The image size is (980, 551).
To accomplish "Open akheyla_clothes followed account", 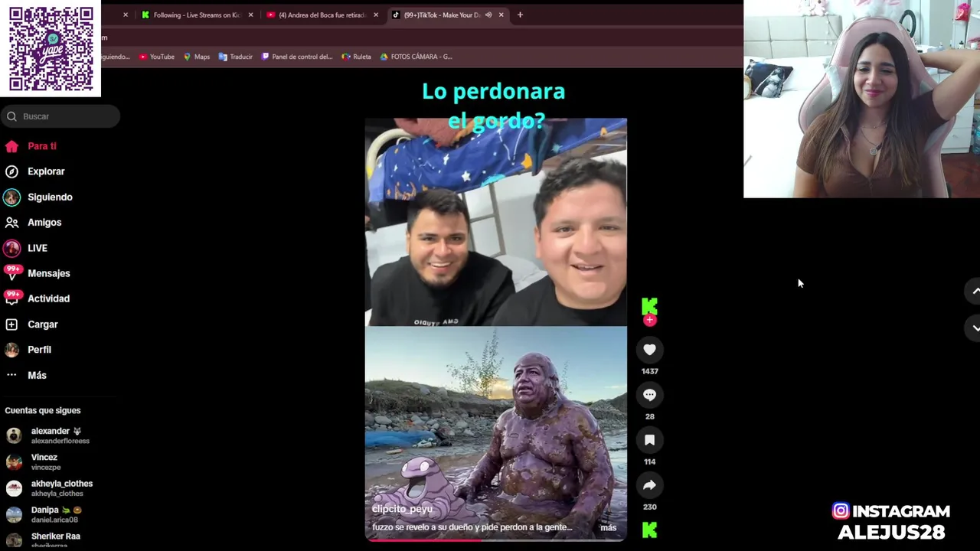I will [x=49, y=488].
